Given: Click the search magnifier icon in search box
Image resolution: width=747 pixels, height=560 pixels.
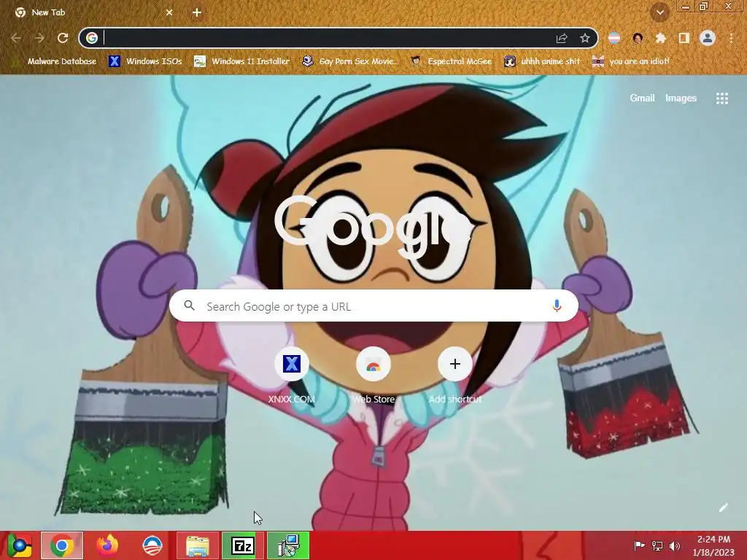Looking at the screenshot, I should (x=190, y=306).
